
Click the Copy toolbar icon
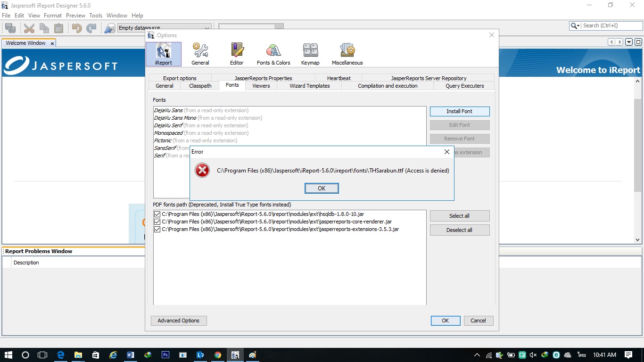pos(44,28)
